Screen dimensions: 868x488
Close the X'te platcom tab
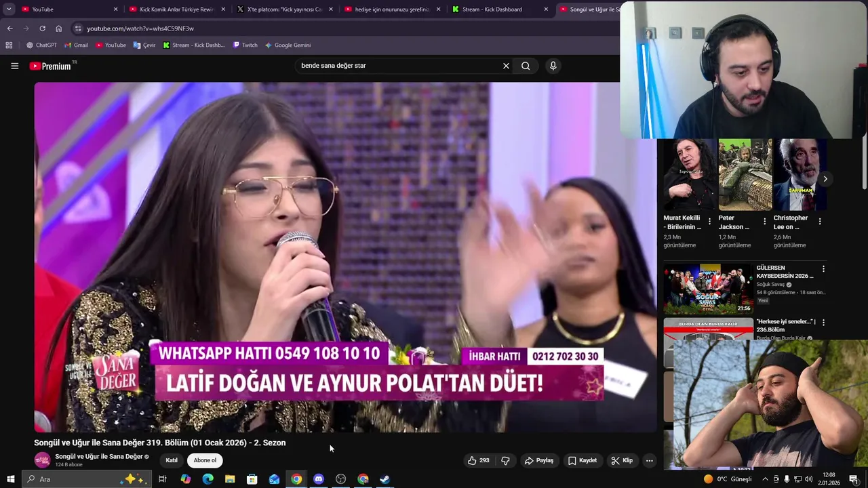(x=331, y=9)
